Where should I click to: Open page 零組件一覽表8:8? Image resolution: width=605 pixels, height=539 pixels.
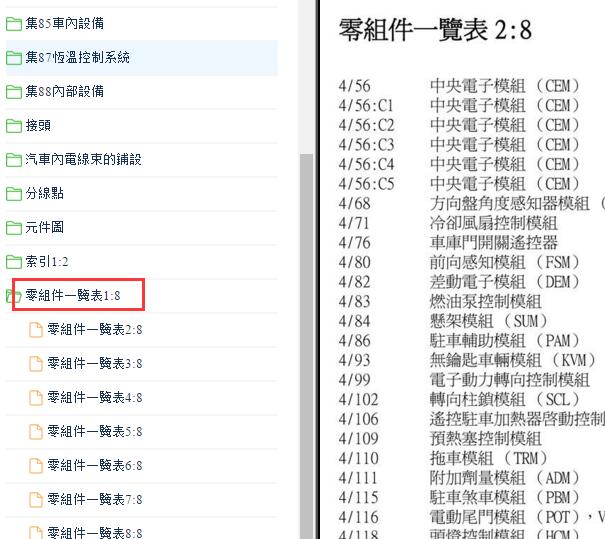pyautogui.click(x=95, y=533)
